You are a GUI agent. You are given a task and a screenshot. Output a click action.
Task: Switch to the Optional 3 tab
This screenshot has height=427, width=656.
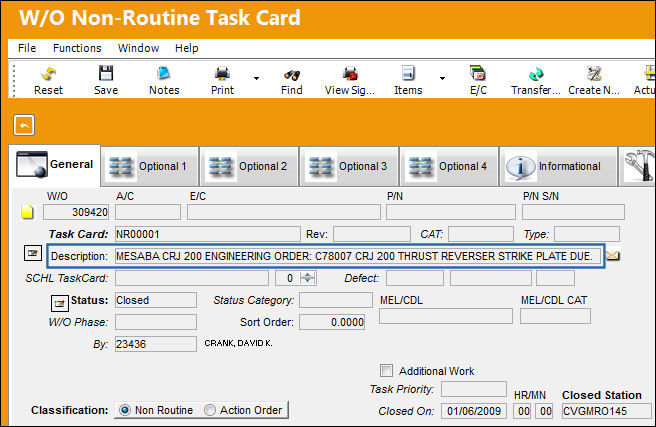point(349,166)
